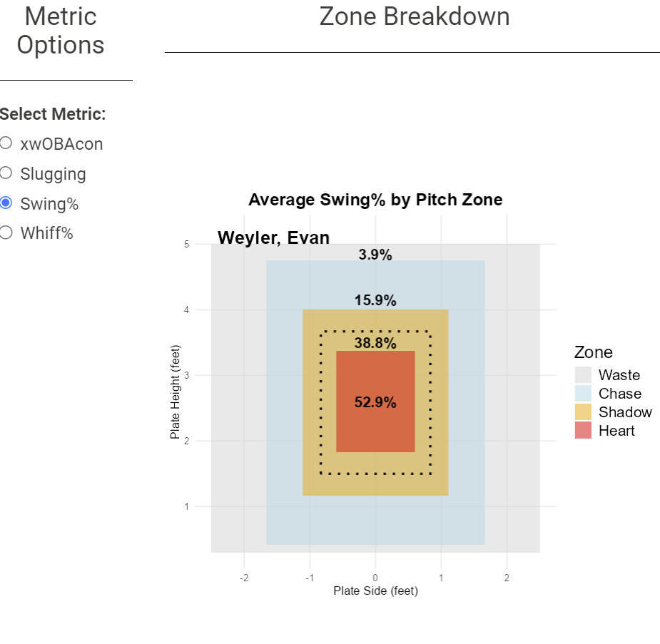Click the Select Metric label
Screen dimensions: 660x644
[53, 113]
